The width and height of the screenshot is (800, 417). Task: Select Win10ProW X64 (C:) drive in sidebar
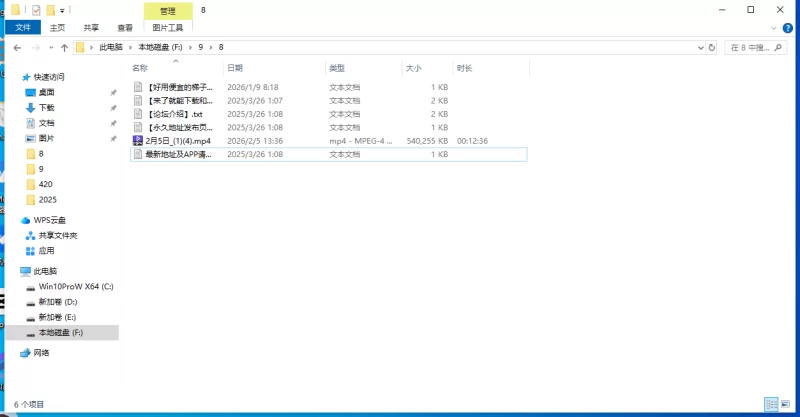tap(76, 286)
